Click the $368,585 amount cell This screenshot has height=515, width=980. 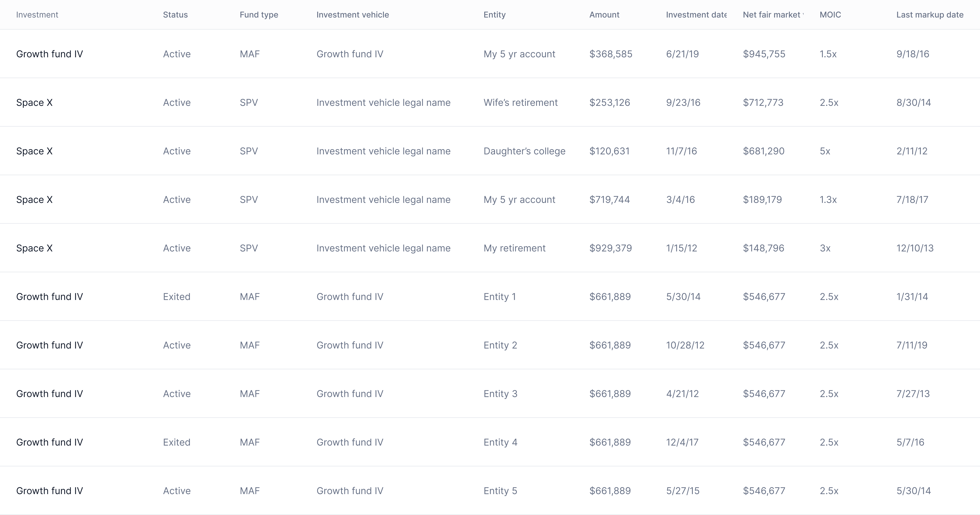[x=610, y=54]
